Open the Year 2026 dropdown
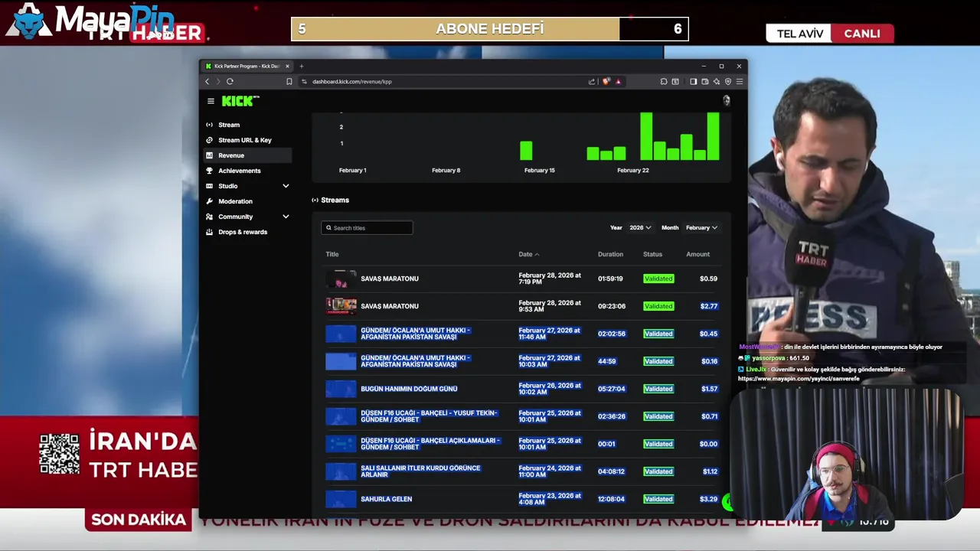The image size is (980, 551). point(640,227)
